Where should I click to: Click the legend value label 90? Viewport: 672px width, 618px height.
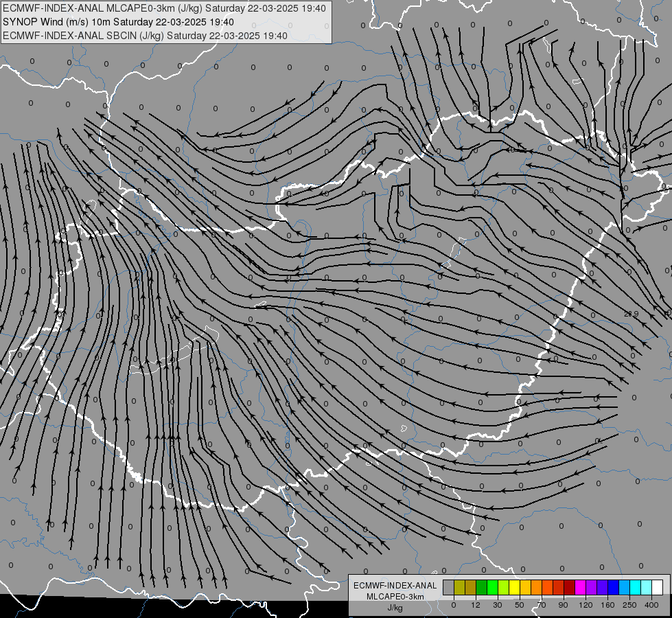pos(563,605)
